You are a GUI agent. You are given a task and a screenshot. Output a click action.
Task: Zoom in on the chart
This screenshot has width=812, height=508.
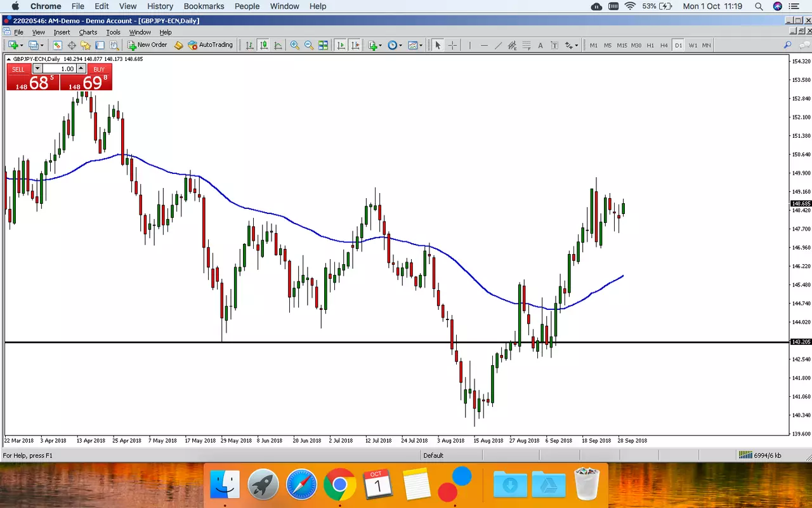[x=295, y=45]
